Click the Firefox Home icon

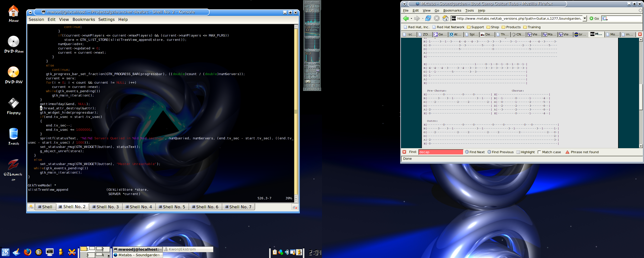pos(445,18)
